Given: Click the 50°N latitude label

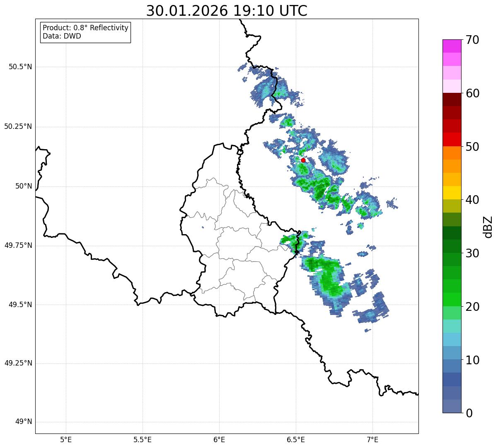Looking at the screenshot, I should coord(24,186).
